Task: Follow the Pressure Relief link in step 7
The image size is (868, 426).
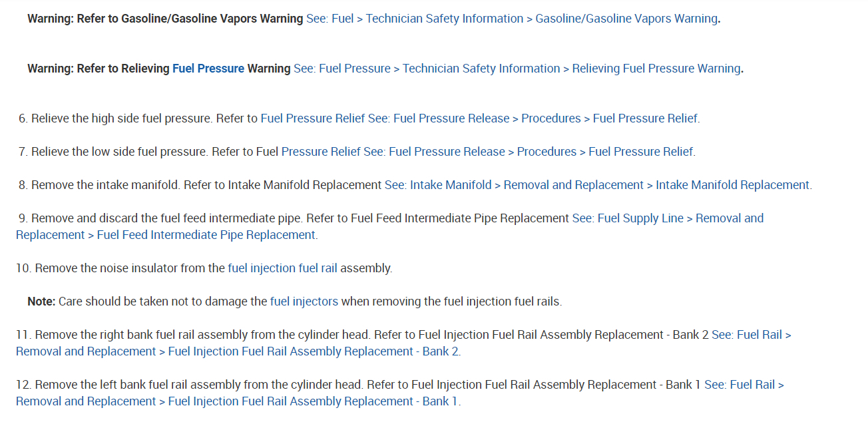Action: pyautogui.click(x=487, y=152)
